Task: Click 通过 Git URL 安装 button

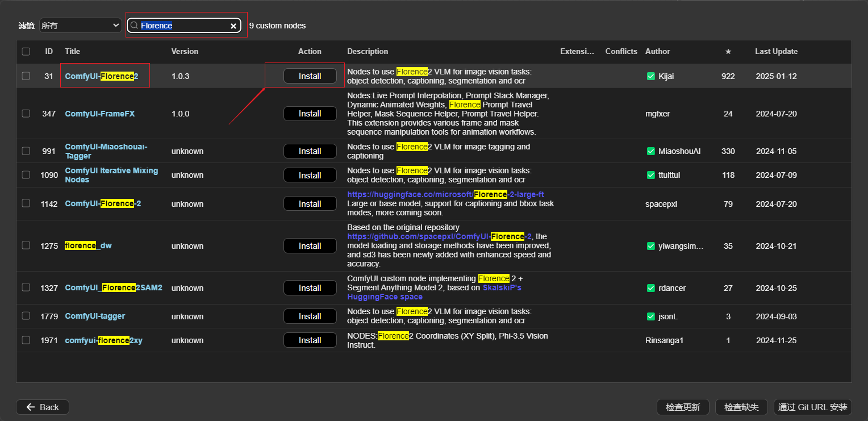Action: (x=813, y=407)
